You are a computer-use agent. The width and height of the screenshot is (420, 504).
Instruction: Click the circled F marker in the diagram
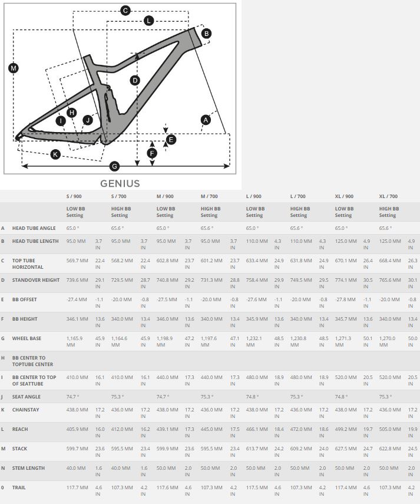coord(152,153)
